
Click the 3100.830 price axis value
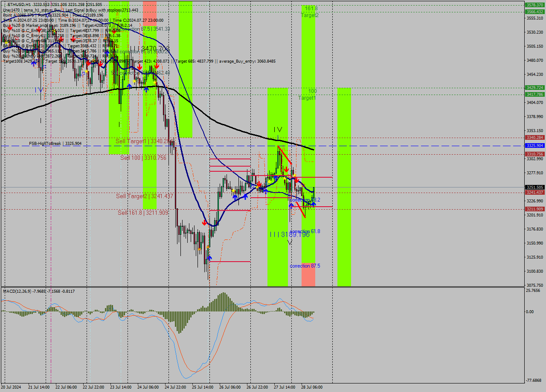point(534,271)
